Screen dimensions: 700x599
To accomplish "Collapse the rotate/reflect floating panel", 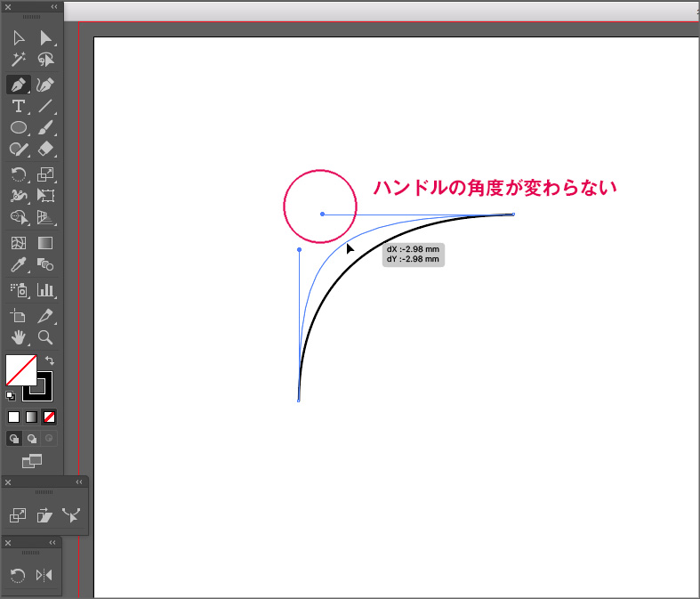I will coord(52,543).
